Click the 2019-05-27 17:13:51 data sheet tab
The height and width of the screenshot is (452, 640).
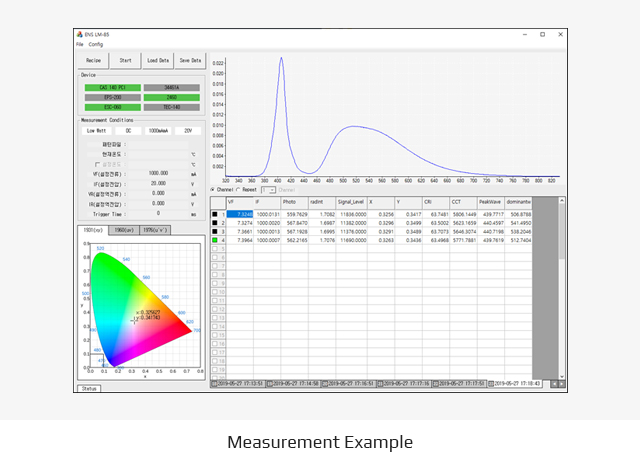238,384
